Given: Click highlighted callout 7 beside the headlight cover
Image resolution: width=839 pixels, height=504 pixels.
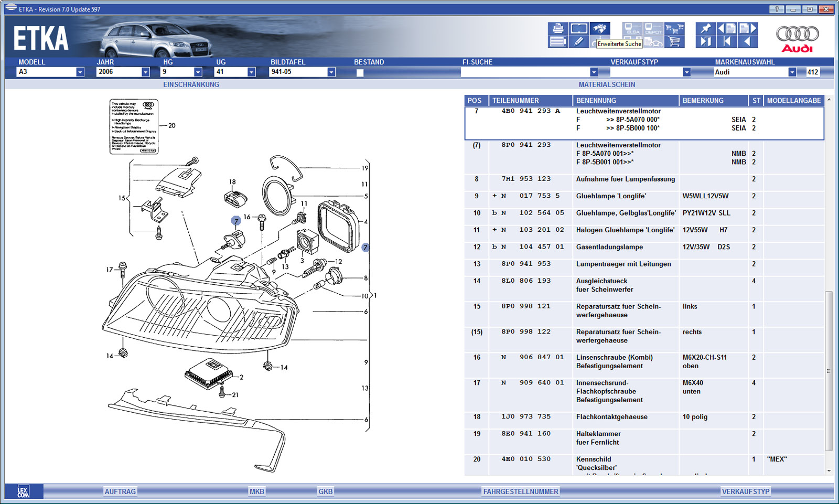Looking at the screenshot, I should click(365, 248).
